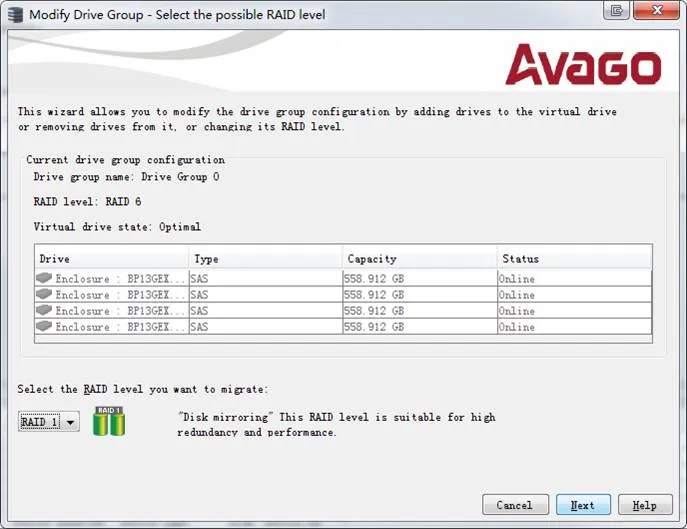Click the Drive column header
The image size is (687, 529).
(112, 259)
